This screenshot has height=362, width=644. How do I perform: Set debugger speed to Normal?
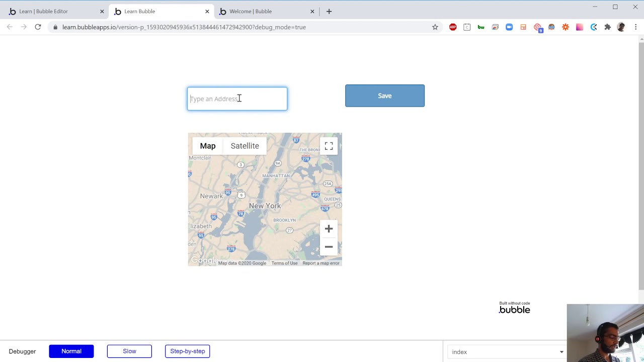(71, 351)
